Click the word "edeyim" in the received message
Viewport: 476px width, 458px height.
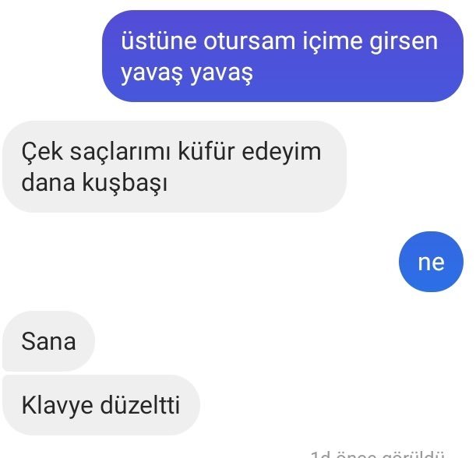[281, 151]
